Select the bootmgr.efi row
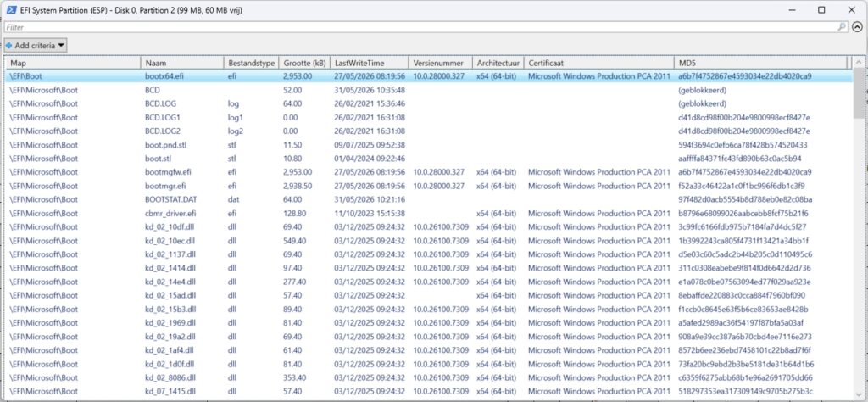The image size is (868, 402). [x=429, y=186]
